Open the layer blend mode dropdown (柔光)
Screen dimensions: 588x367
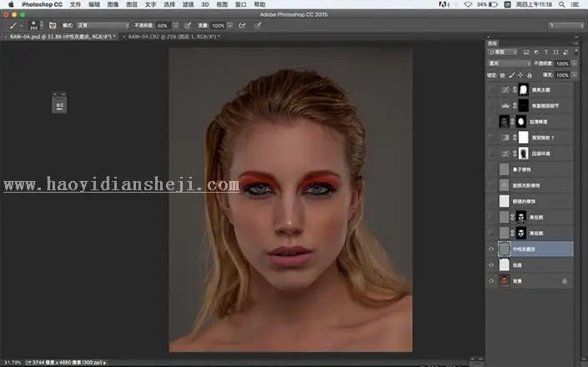coord(510,63)
